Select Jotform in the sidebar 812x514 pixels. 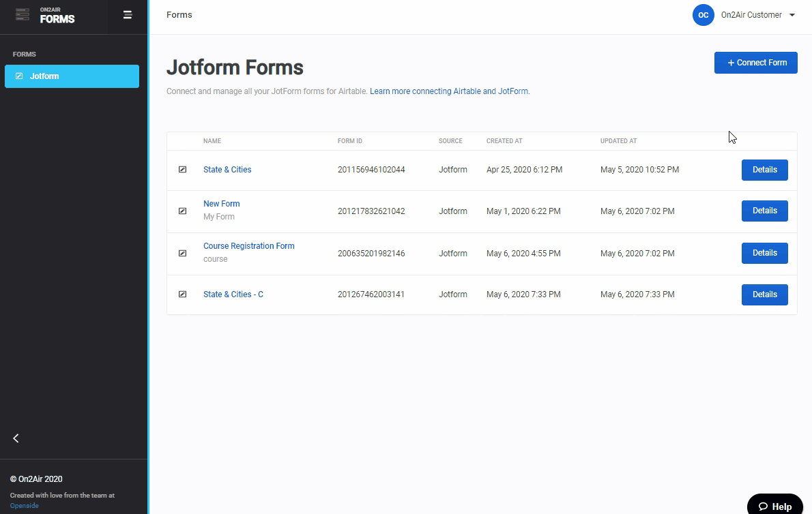72,76
